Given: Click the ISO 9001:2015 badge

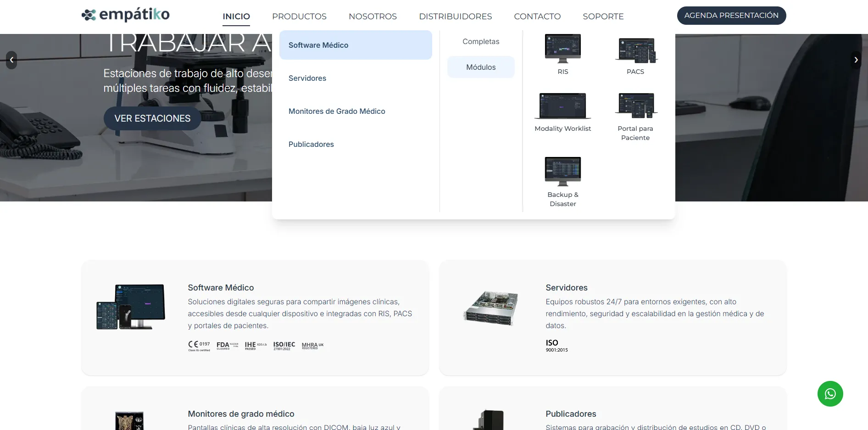Looking at the screenshot, I should click(556, 346).
